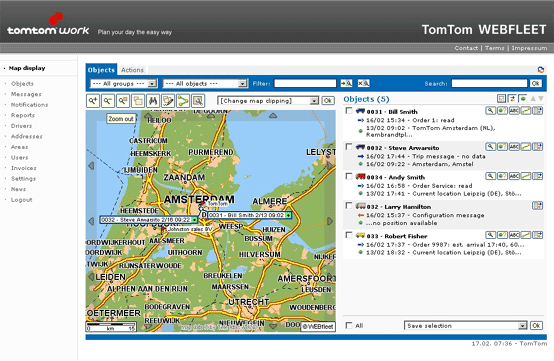Click magnifier icon in Bill Smith row
The height and width of the screenshot is (361, 554).
point(490,111)
